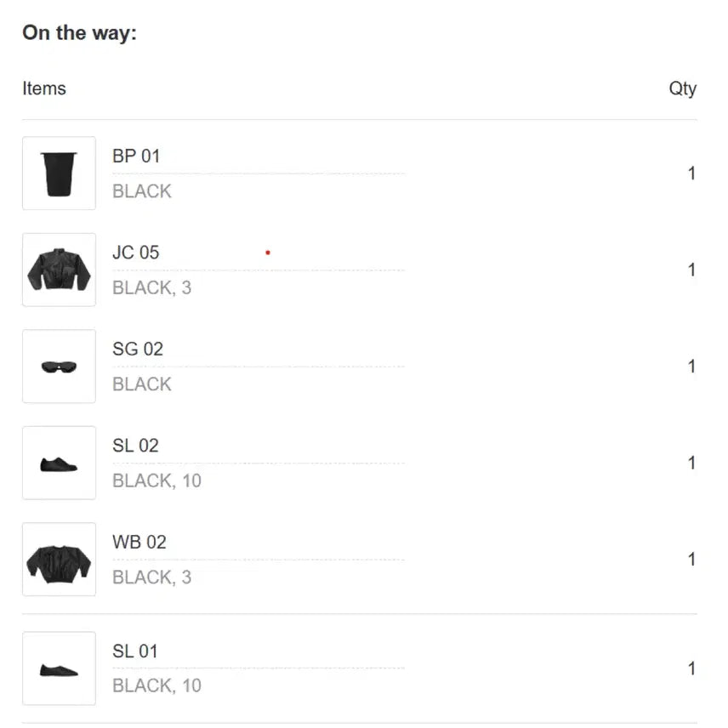Select the SL 01 item name

click(x=135, y=651)
